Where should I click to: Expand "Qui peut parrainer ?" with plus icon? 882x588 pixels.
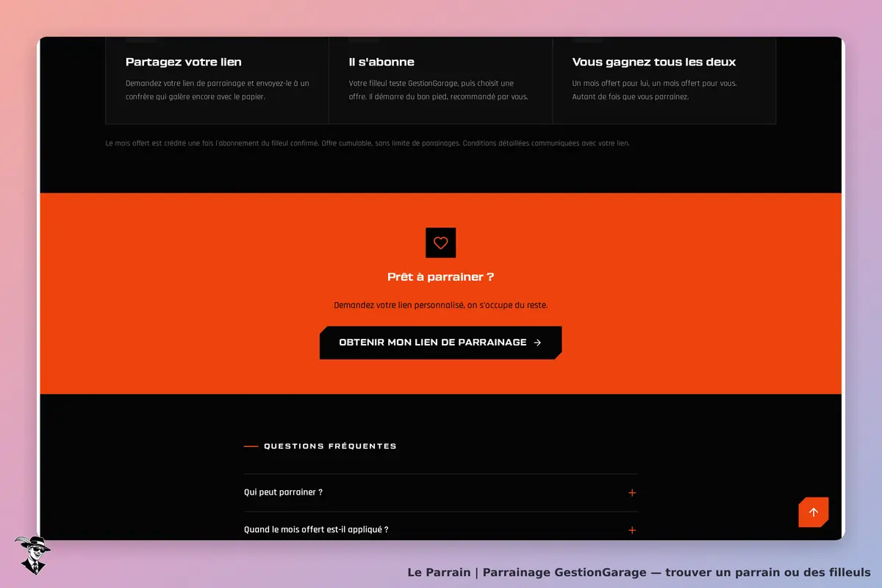(x=632, y=493)
